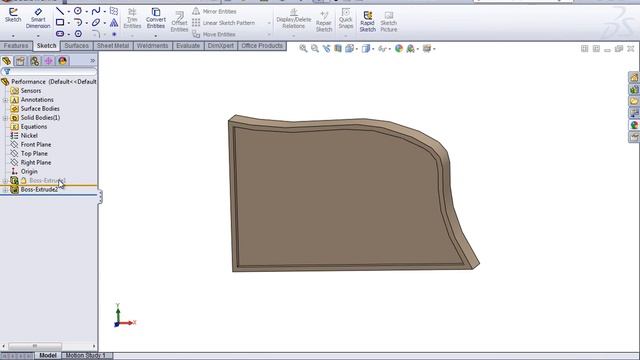Switch to the Surfaces tab
This screenshot has height=360, width=640.
click(x=76, y=46)
